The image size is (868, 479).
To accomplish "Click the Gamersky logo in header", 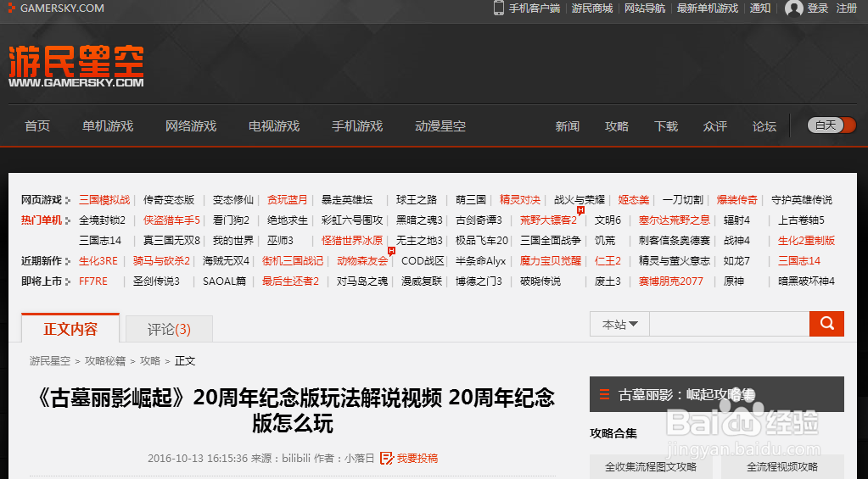I will tap(76, 66).
